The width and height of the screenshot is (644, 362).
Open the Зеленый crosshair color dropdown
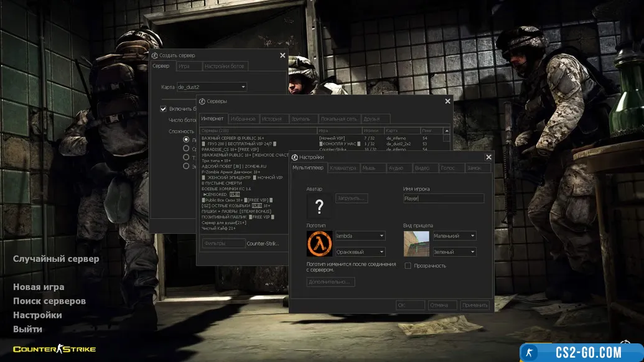(x=454, y=252)
